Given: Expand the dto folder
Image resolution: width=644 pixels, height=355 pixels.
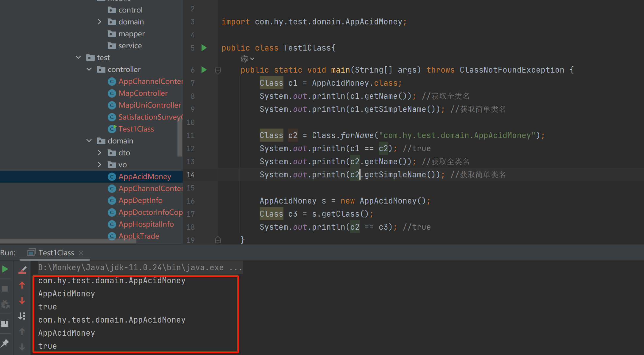Looking at the screenshot, I should pos(100,153).
